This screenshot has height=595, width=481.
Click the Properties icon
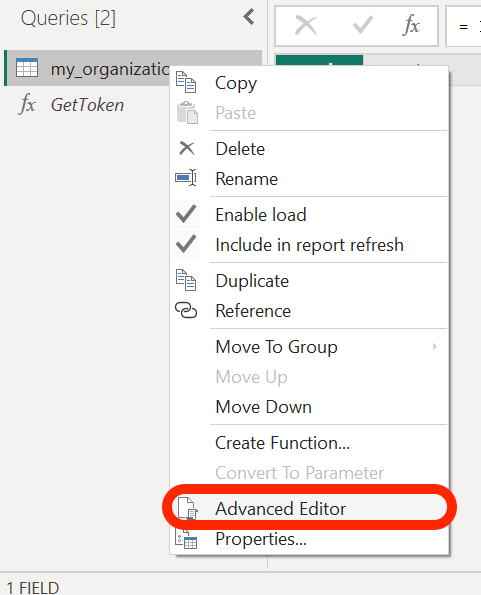click(186, 539)
